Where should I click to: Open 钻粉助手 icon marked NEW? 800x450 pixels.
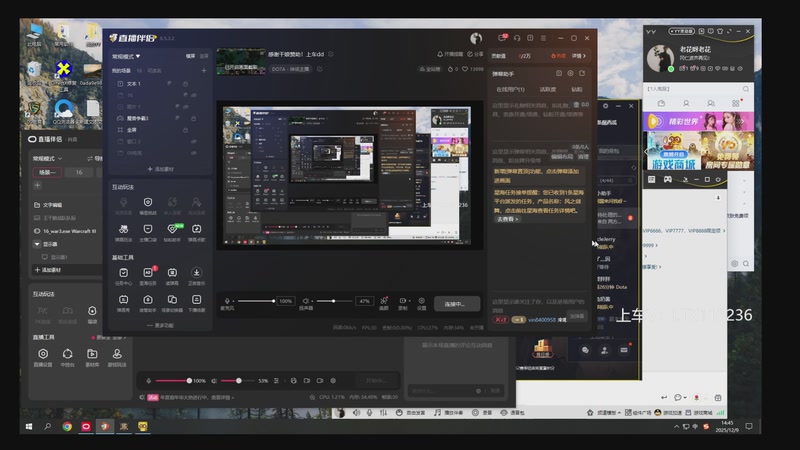click(172, 229)
